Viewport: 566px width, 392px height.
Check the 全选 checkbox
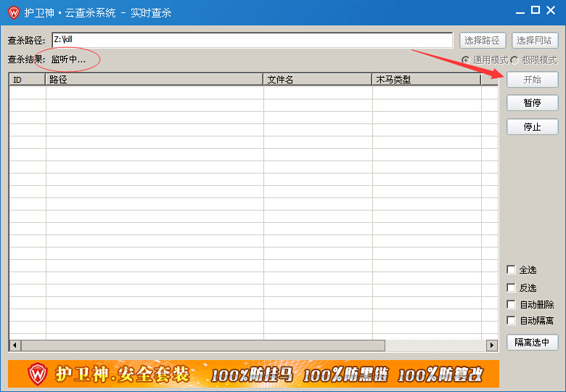[511, 269]
